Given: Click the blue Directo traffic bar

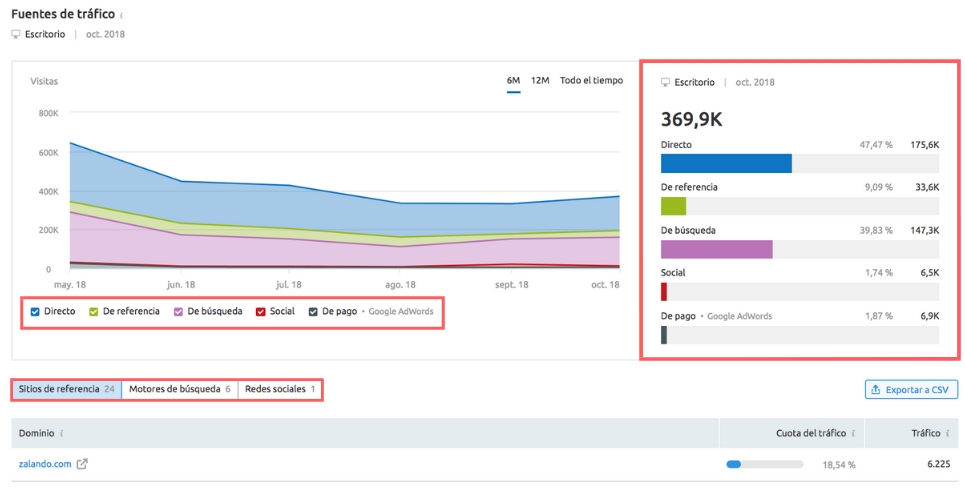Looking at the screenshot, I should pyautogui.click(x=726, y=163).
